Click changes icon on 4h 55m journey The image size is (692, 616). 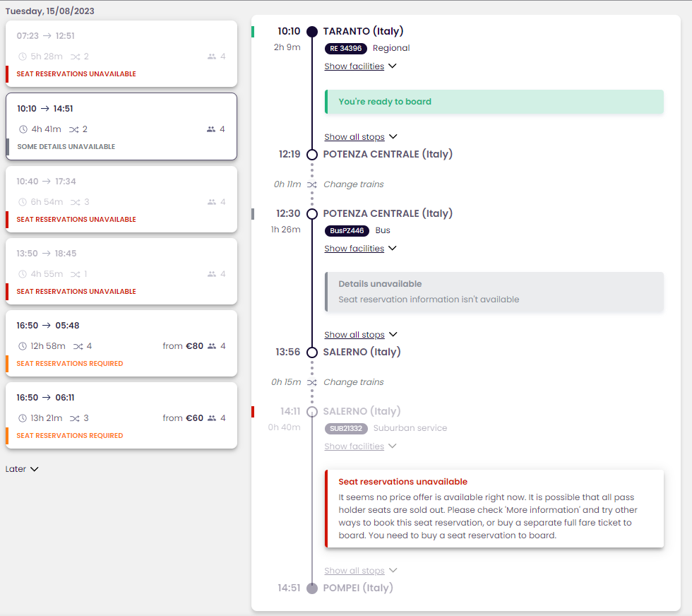pos(76,274)
